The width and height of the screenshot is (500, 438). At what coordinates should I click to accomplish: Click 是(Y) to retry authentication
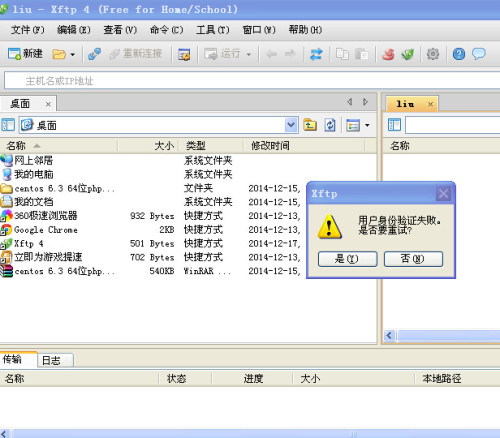pos(347,259)
